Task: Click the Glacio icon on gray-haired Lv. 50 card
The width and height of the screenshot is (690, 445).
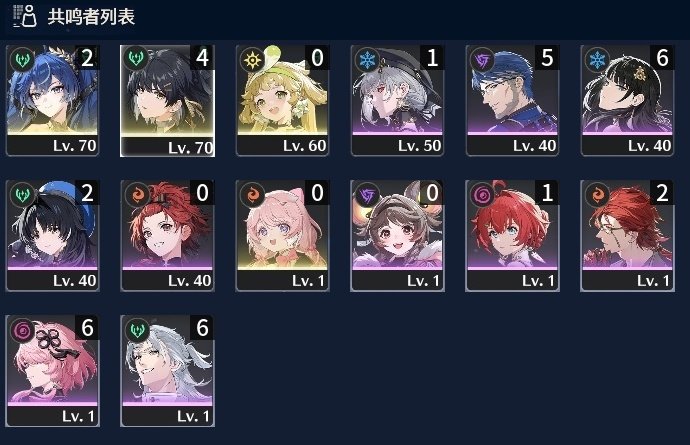Action: [367, 59]
